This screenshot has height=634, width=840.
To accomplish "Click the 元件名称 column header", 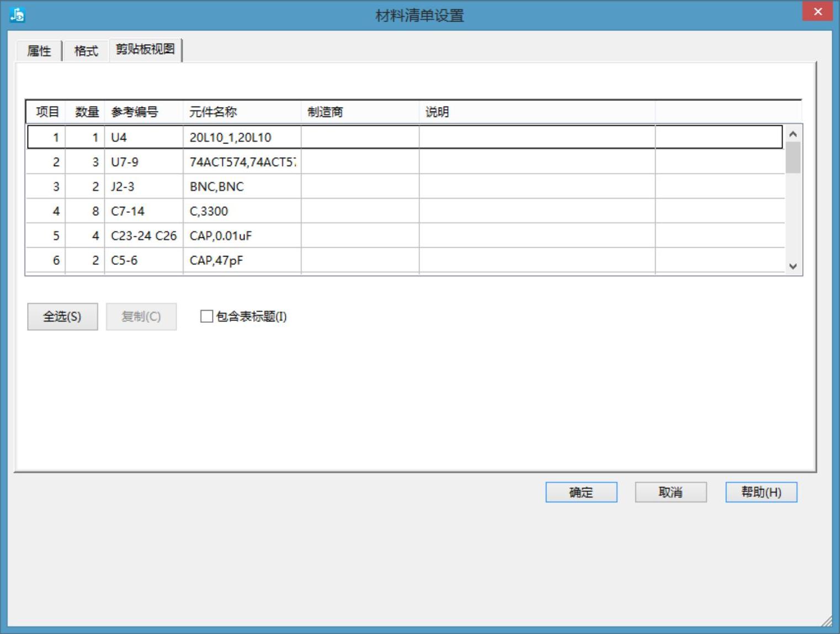I will [x=242, y=112].
